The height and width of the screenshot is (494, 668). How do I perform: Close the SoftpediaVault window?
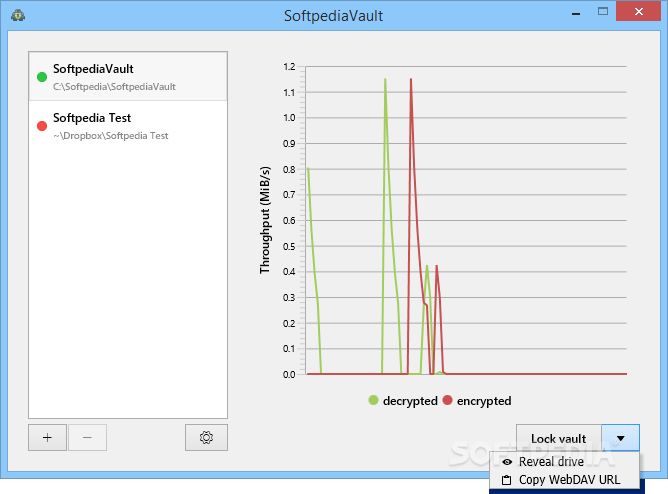[638, 12]
